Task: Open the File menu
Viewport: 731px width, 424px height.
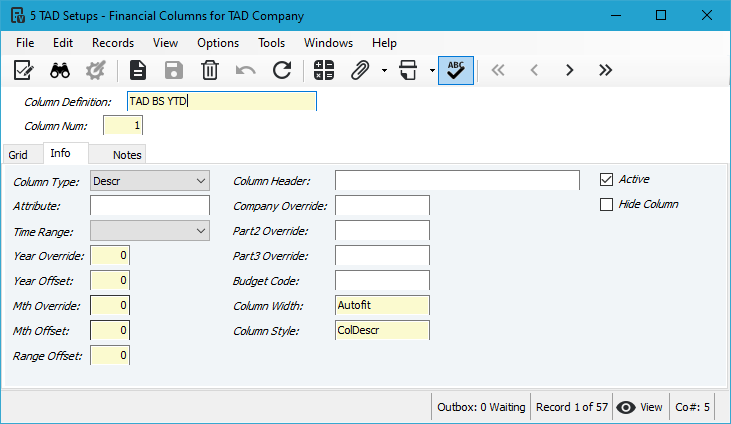Action: point(25,43)
